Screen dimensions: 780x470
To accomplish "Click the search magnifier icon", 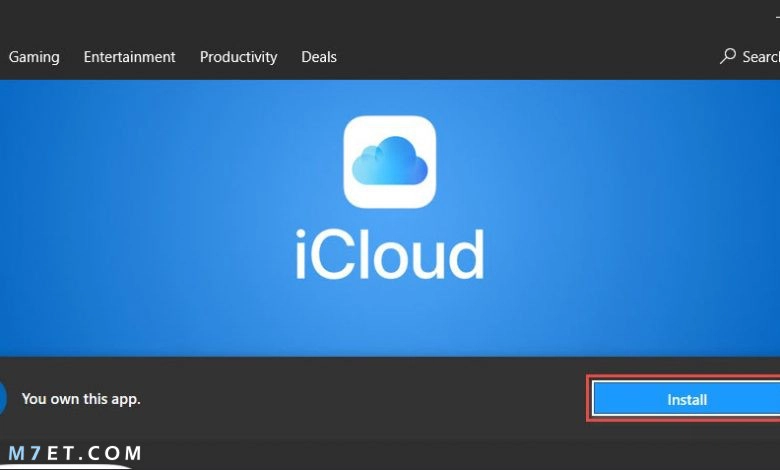I will point(728,56).
